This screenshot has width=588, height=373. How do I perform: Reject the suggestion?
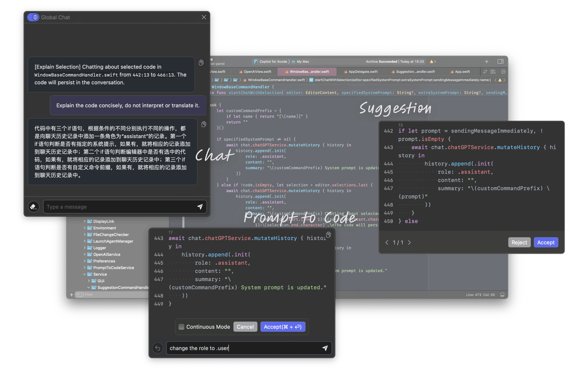click(519, 242)
